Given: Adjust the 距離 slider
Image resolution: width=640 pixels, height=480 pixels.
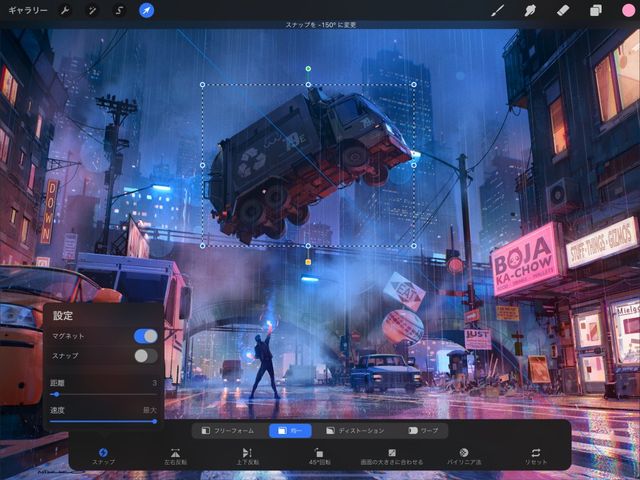Looking at the screenshot, I should pyautogui.click(x=103, y=394).
